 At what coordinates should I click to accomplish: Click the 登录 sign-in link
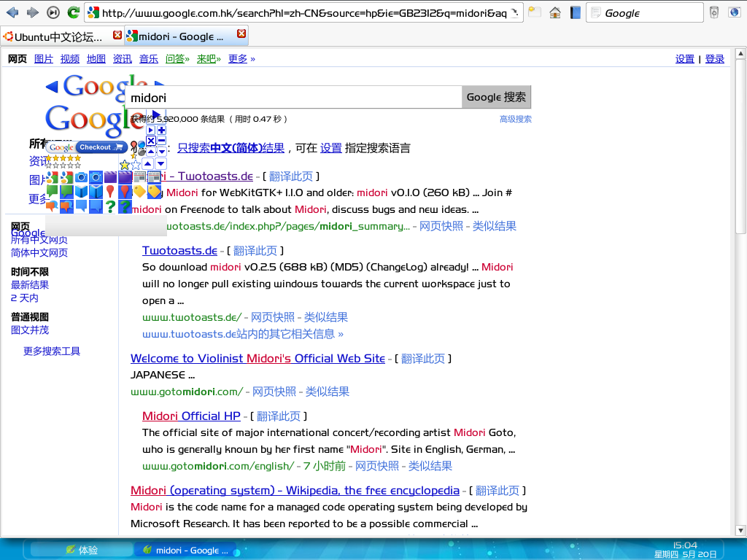pos(714,58)
